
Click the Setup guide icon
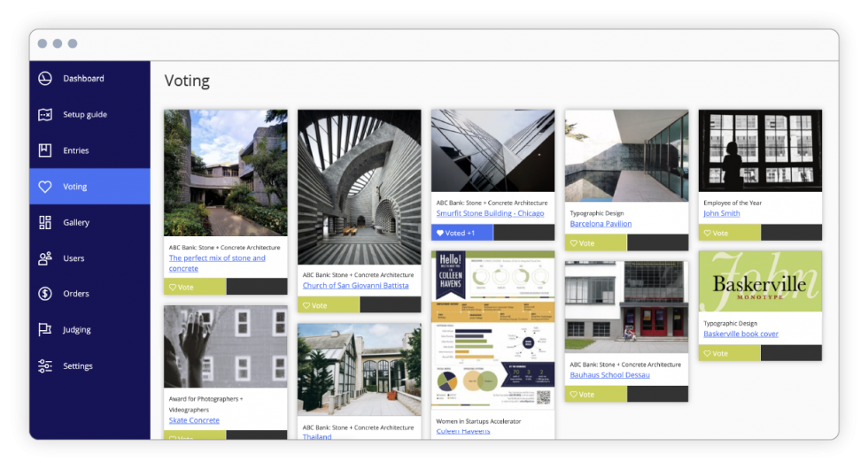click(45, 115)
